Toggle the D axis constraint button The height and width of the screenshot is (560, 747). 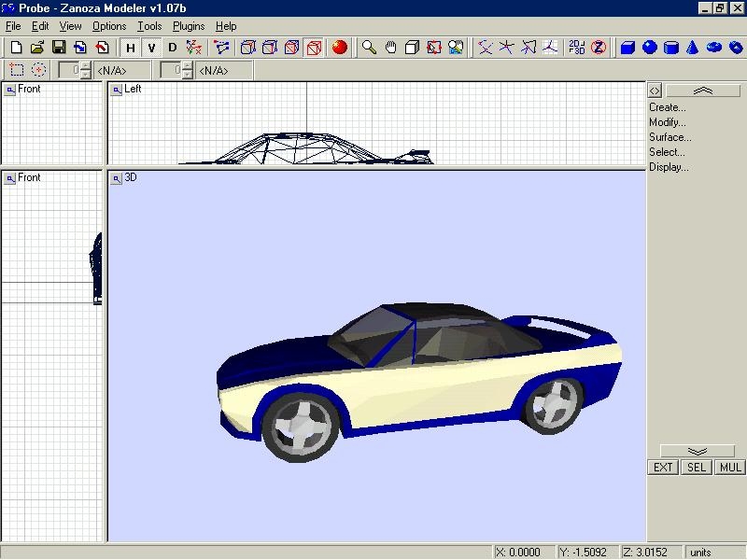point(172,47)
